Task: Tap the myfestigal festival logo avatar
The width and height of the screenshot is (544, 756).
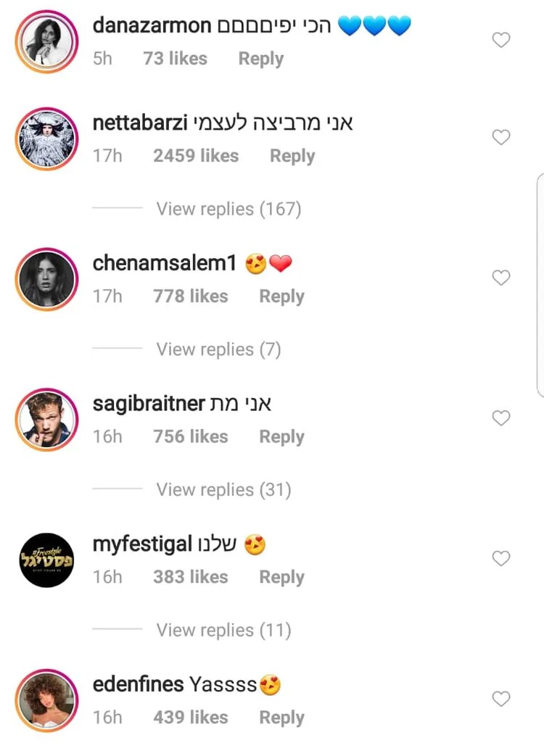Action: point(46,560)
